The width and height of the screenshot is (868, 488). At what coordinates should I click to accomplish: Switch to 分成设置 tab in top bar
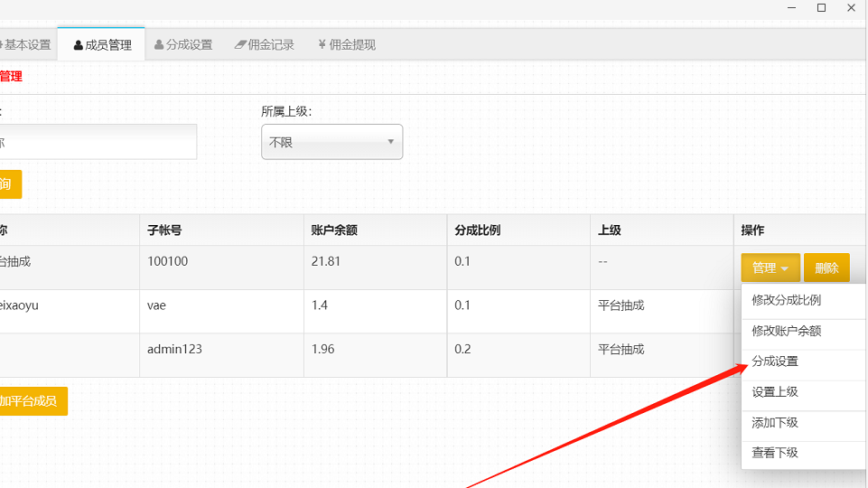click(183, 44)
